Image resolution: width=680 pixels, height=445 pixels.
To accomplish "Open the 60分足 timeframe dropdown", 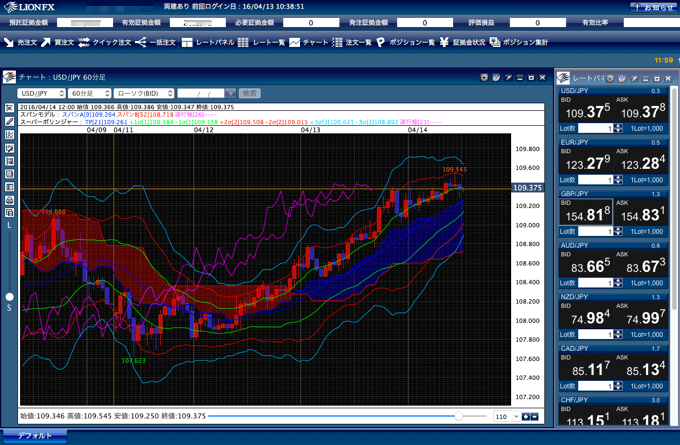I will coord(89,93).
